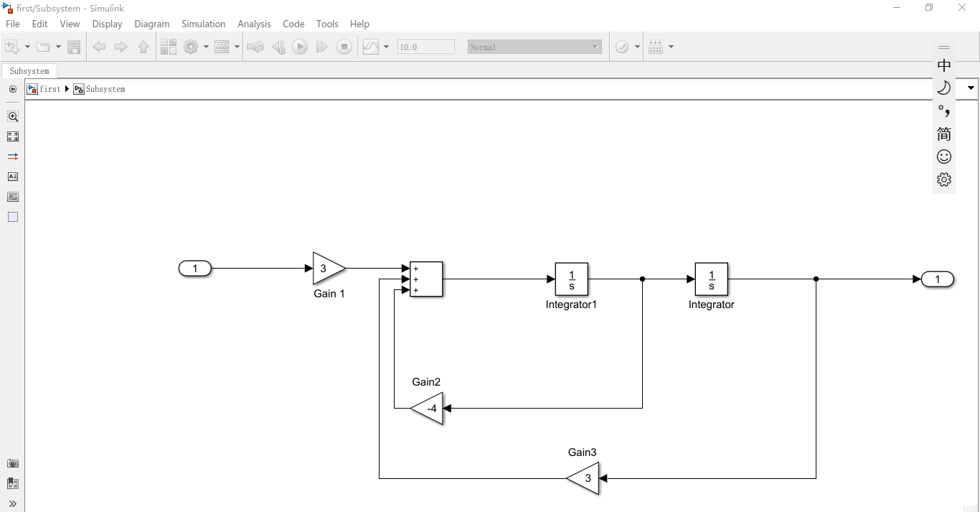Viewport: 980px width, 512px height.
Task: Expand the palette double-chevron icon
Action: pos(13,504)
